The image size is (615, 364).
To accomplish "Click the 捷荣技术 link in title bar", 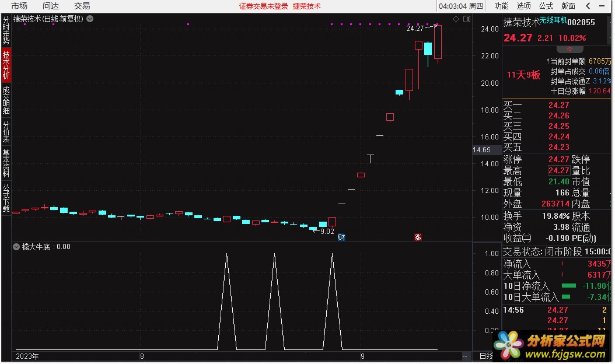I will 307,6.
